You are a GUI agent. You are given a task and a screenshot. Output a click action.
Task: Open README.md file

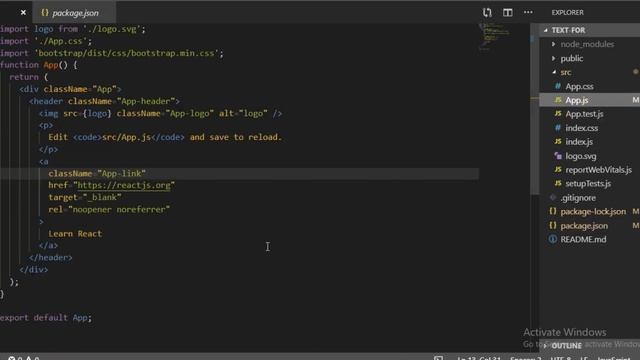pos(583,240)
